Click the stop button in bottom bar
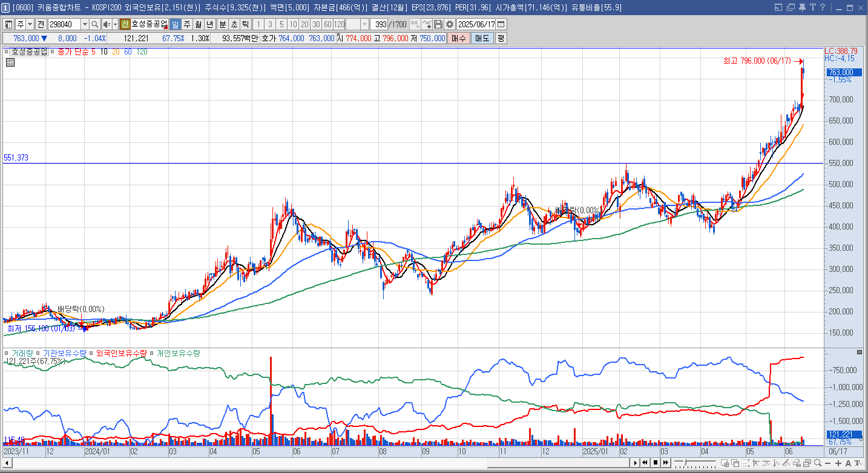This screenshot has width=868, height=473. click(656, 463)
